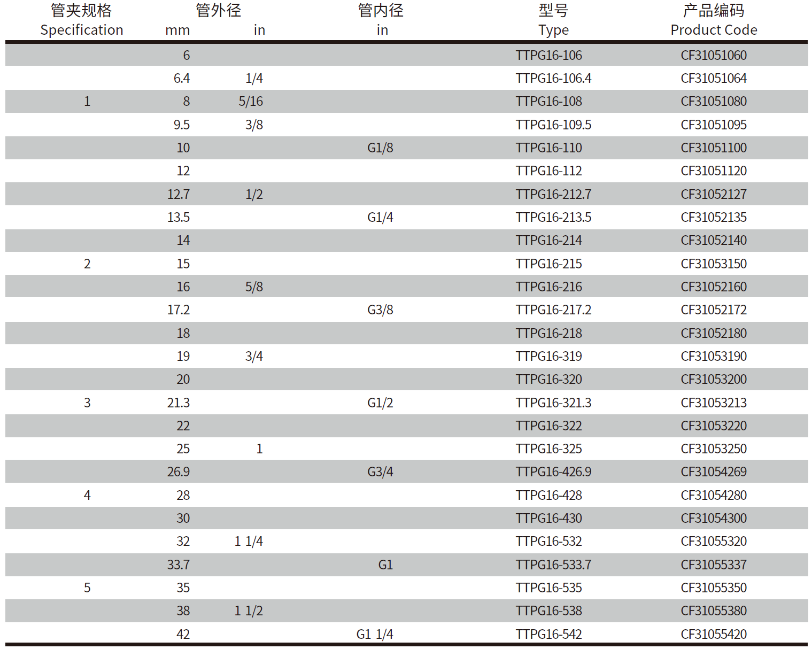Select product code CF31052135
812x649 pixels.
(714, 217)
